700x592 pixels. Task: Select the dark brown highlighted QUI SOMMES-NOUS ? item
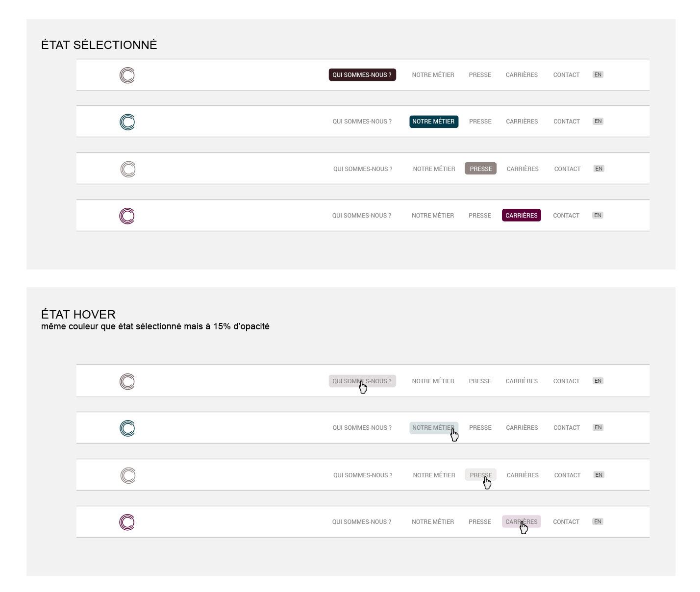(362, 75)
